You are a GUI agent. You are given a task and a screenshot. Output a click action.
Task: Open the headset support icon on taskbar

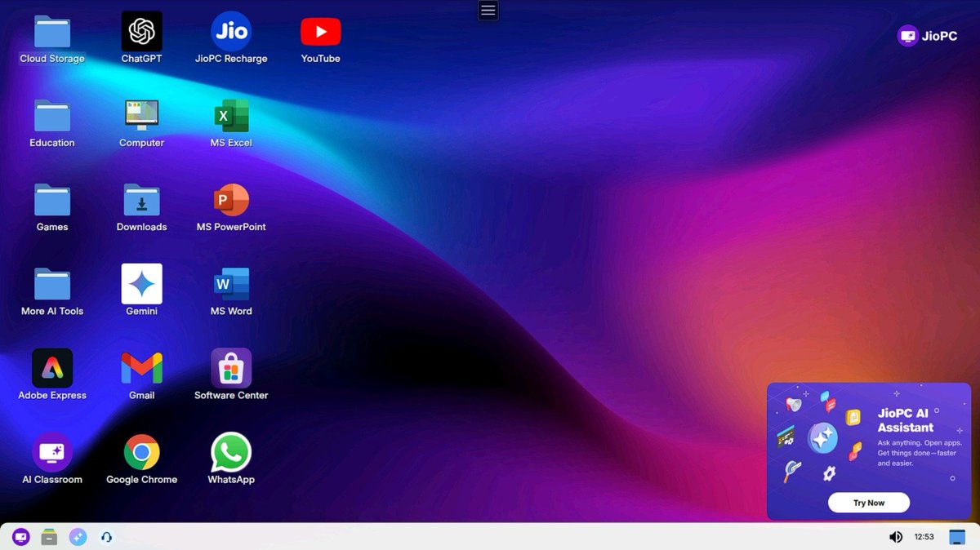pyautogui.click(x=106, y=537)
